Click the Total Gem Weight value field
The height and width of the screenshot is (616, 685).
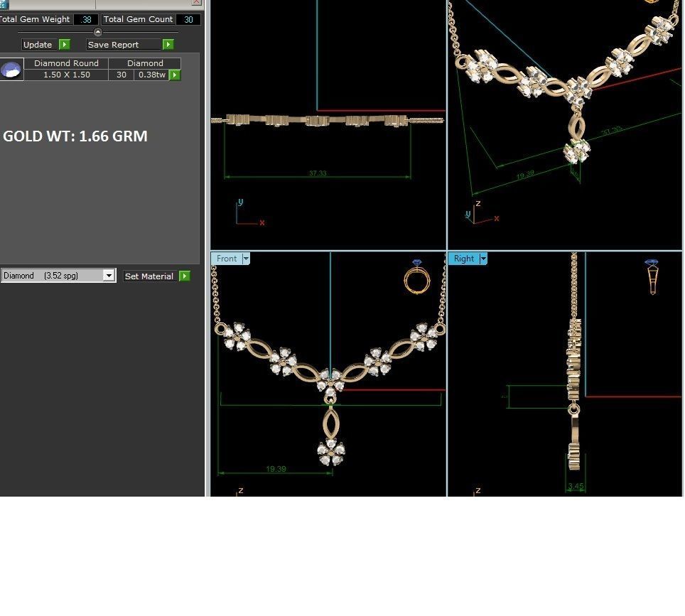(x=86, y=20)
